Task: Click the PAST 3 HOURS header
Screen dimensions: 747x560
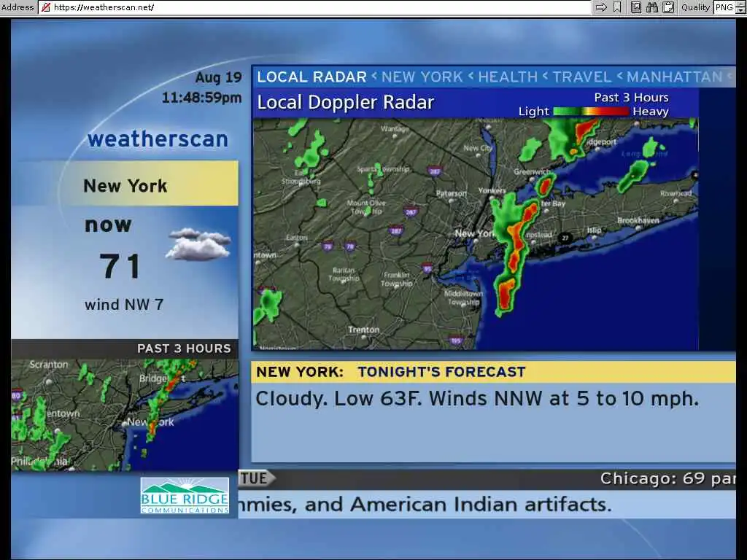Action: click(184, 349)
